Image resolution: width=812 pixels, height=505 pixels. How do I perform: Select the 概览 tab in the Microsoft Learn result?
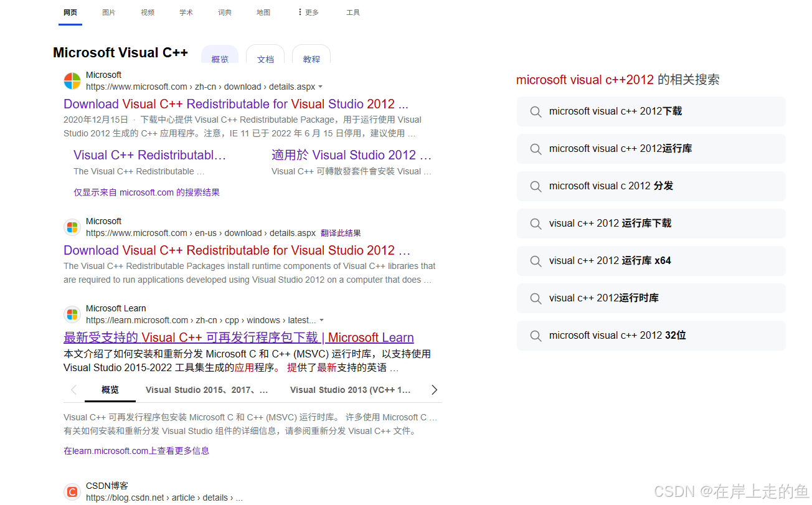pos(110,390)
